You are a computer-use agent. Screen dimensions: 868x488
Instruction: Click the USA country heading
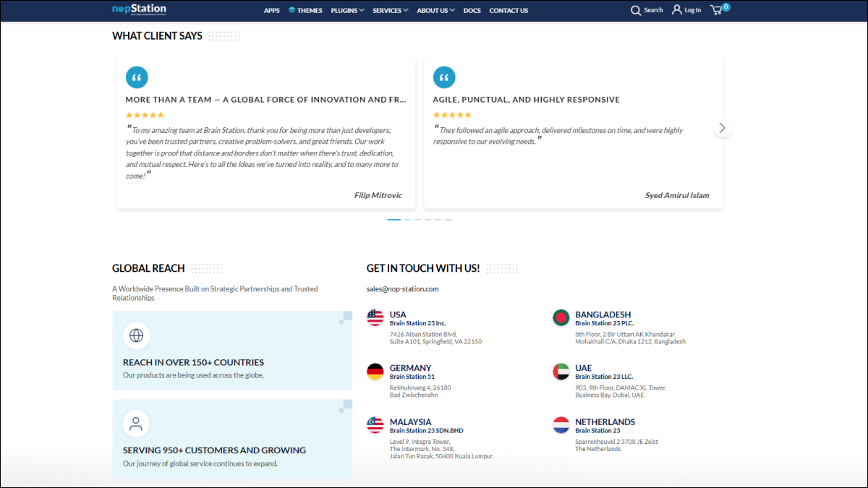coord(398,314)
